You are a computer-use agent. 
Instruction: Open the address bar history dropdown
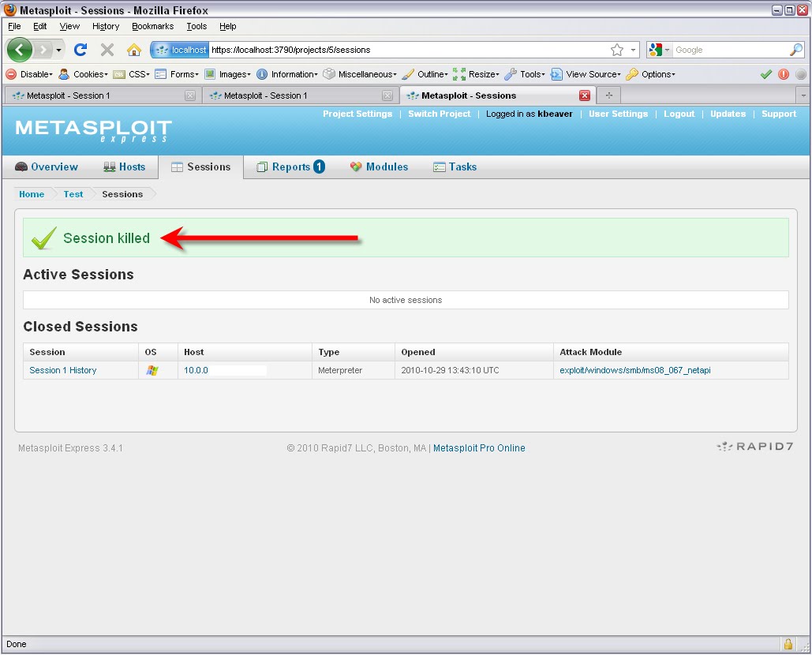pos(633,50)
